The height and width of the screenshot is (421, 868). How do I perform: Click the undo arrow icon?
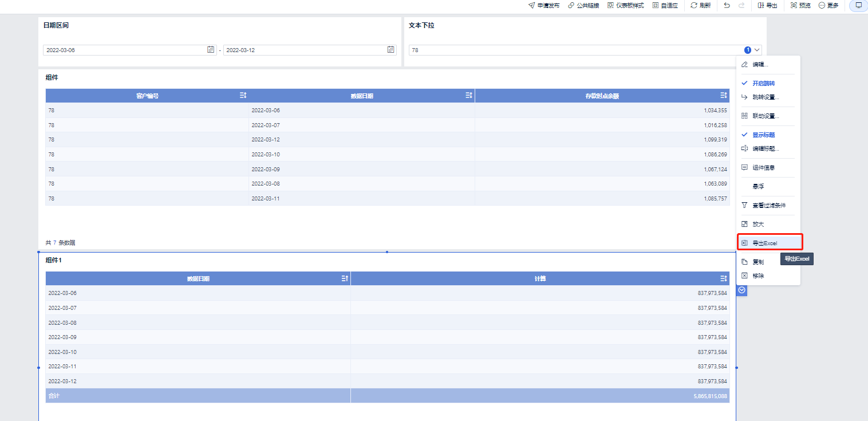tap(727, 5)
